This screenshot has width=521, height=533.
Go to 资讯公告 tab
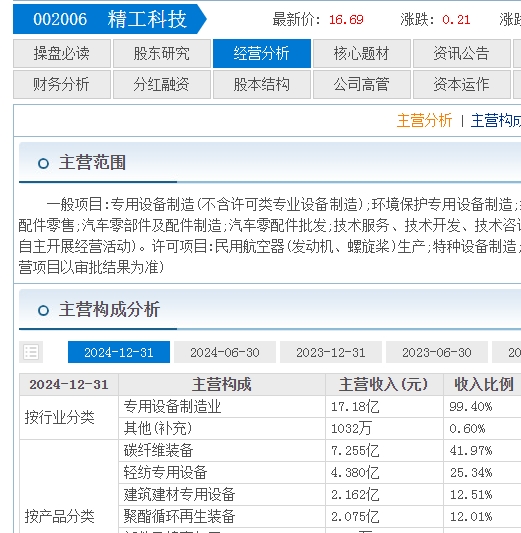coord(462,53)
